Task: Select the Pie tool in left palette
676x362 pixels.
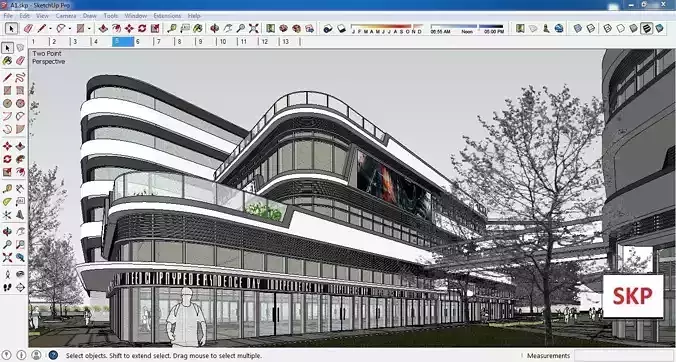Action: [20, 129]
